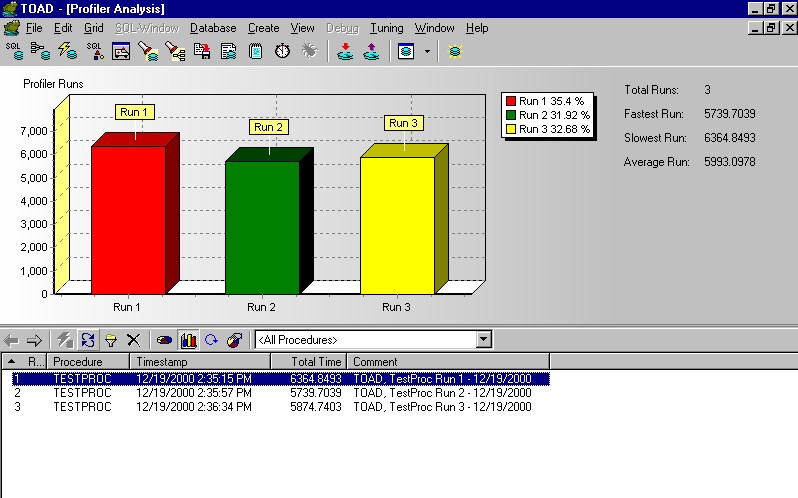This screenshot has width=798, height=498.
Task: Open the Window menu
Action: (x=434, y=28)
